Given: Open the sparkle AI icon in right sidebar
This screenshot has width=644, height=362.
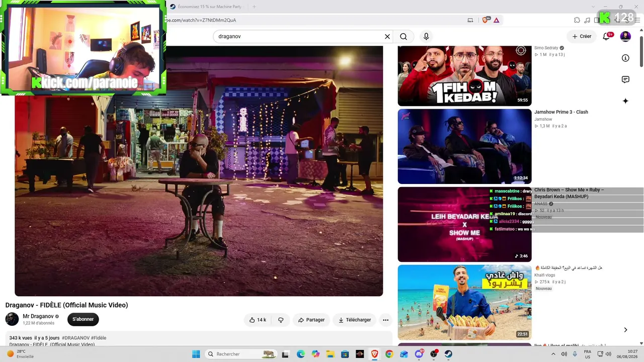Looking at the screenshot, I should point(625,101).
